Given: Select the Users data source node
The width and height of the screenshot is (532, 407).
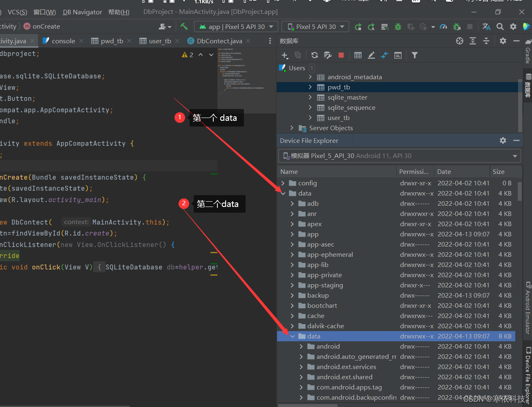Looking at the screenshot, I should pos(297,68).
